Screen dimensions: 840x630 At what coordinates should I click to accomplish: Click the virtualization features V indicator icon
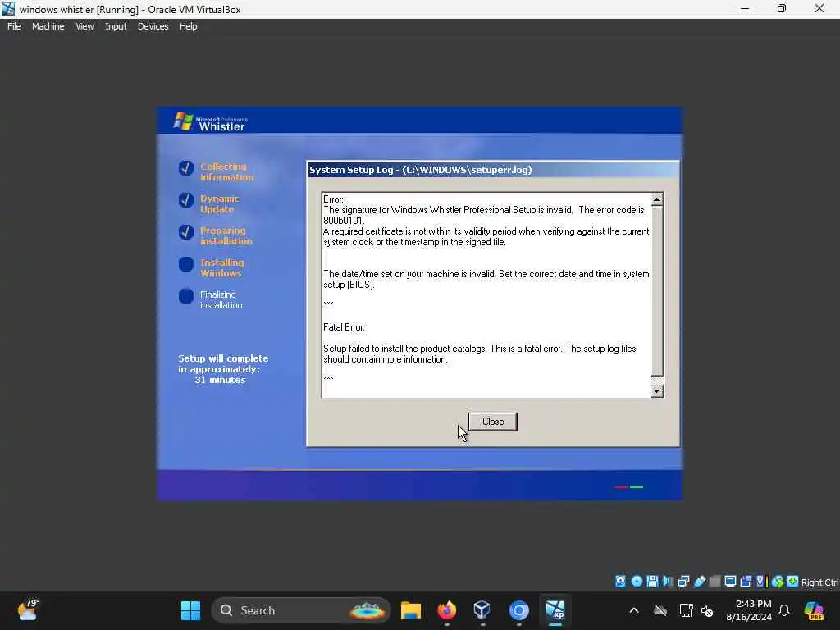tap(760, 582)
